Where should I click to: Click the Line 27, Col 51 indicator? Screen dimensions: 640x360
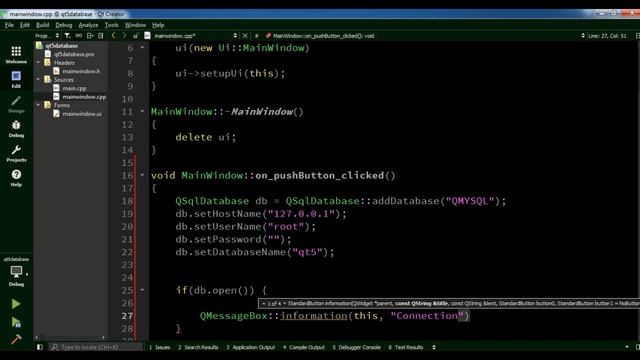tap(607, 36)
